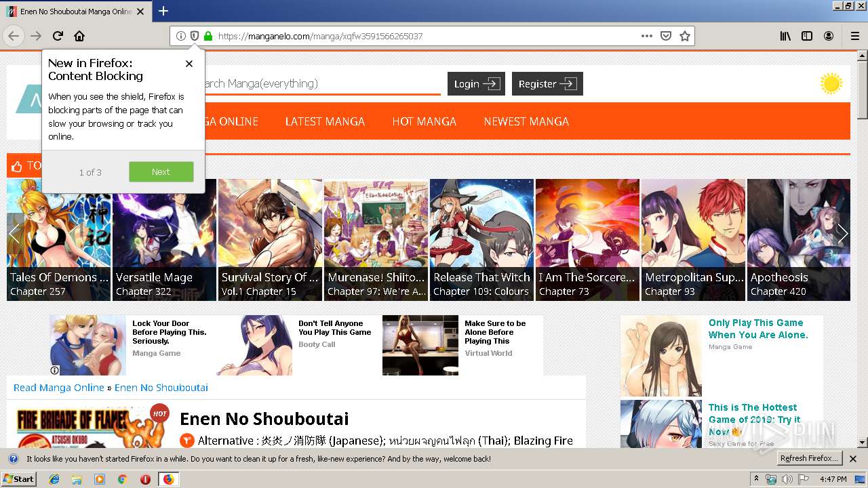The height and width of the screenshot is (488, 868).
Task: Click Chapter 420 under Apotheosis
Action: (x=778, y=291)
